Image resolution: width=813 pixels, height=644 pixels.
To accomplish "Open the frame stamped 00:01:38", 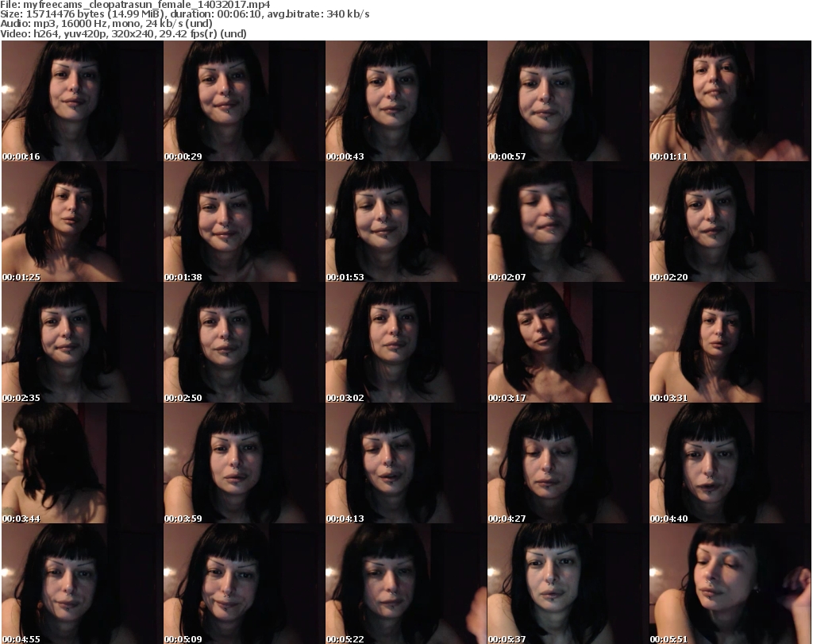I will point(245,222).
